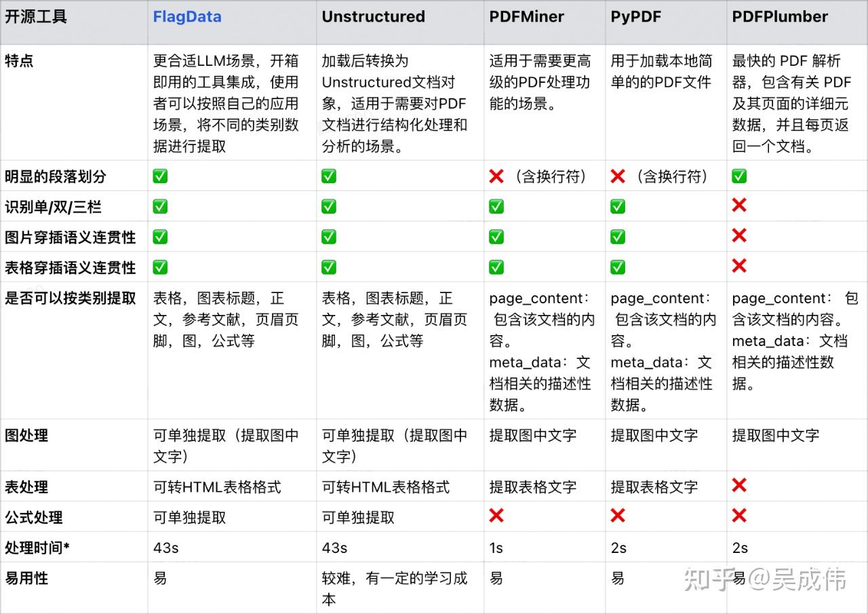The width and height of the screenshot is (868, 614).
Task: Click the red X for PDFMiner 公式处理
Action: pos(496,516)
